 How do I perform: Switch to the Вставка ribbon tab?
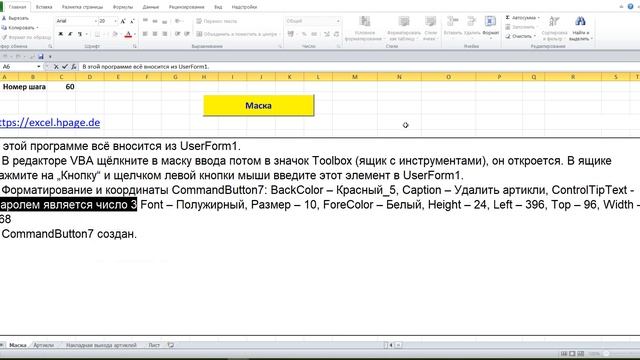pos(44,7)
